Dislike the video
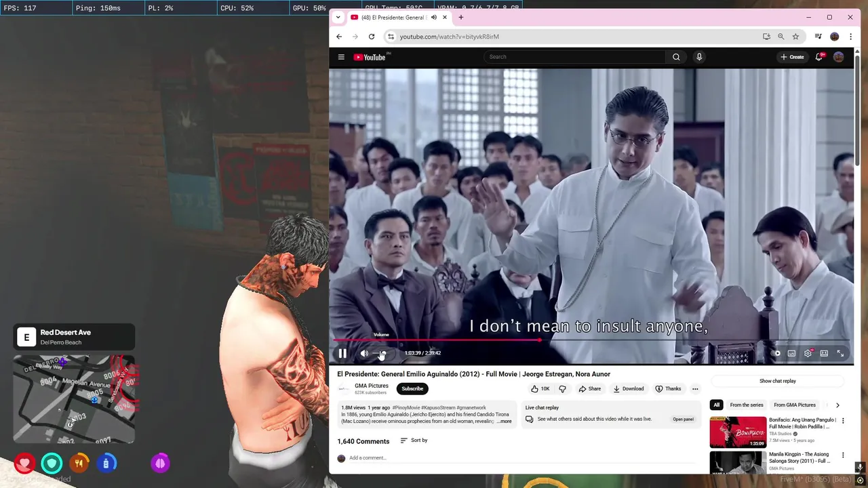 [562, 388]
